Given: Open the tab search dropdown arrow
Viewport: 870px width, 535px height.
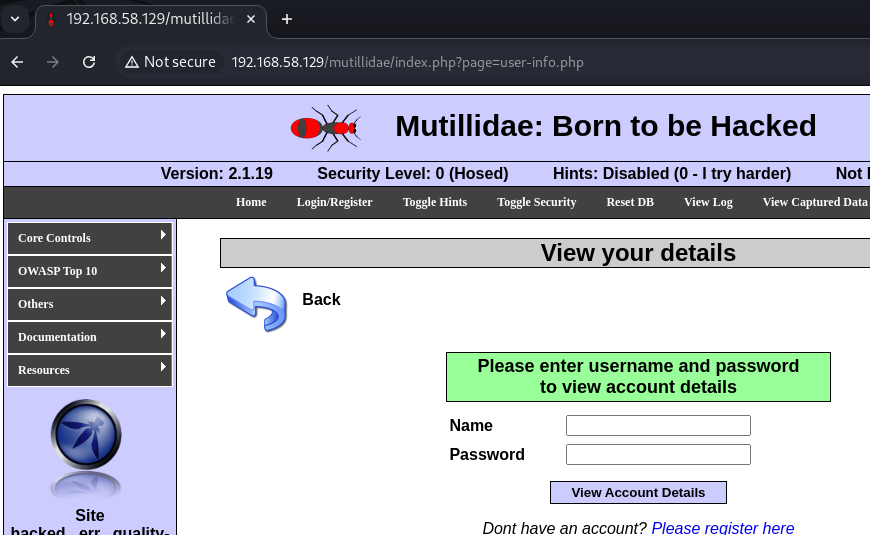Looking at the screenshot, I should click(x=15, y=19).
